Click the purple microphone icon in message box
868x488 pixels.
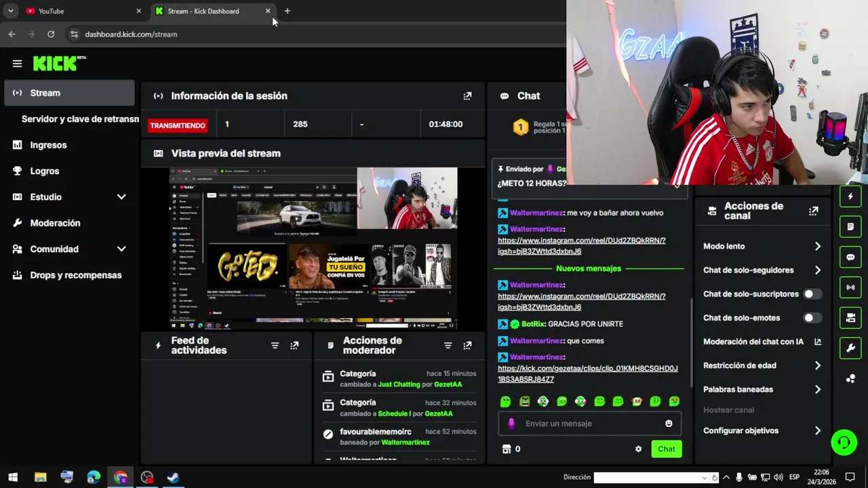(511, 424)
